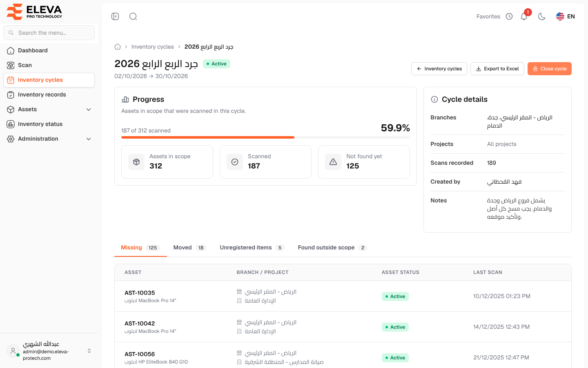Focus the Search the menu field
The width and height of the screenshot is (588, 368).
[49, 33]
